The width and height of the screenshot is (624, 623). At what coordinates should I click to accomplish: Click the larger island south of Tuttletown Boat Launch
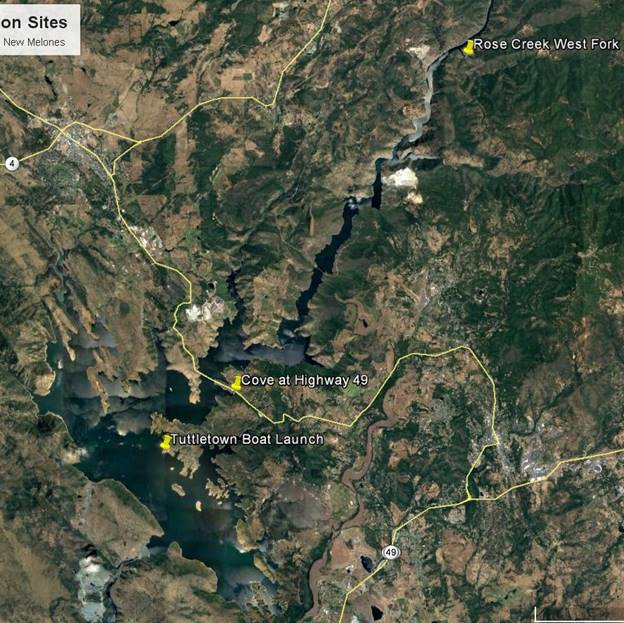click(x=178, y=489)
